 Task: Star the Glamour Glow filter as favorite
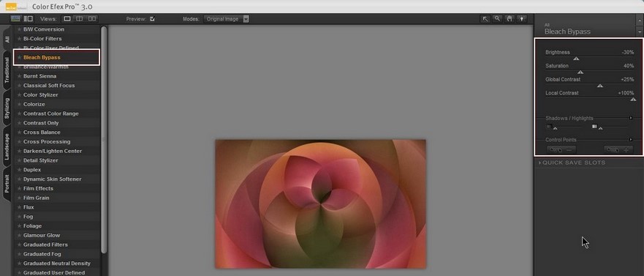click(x=19, y=235)
